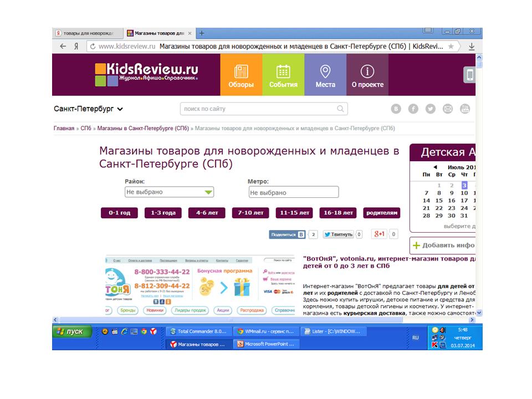
Task: Close the Магазины товаров tab
Action: pos(190,33)
